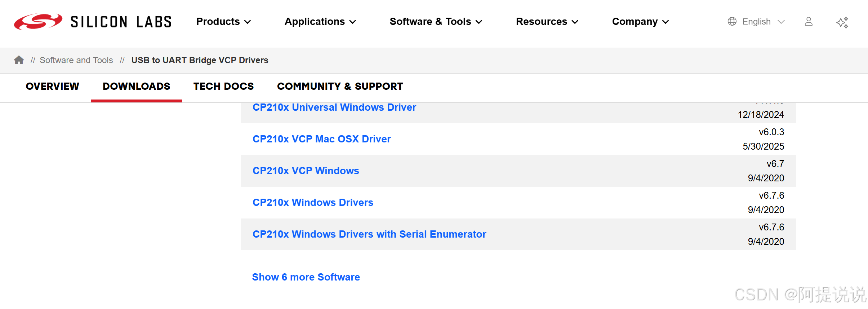The height and width of the screenshot is (309, 868).
Task: Open the CP210x Windows Drivers link
Action: pos(313,203)
